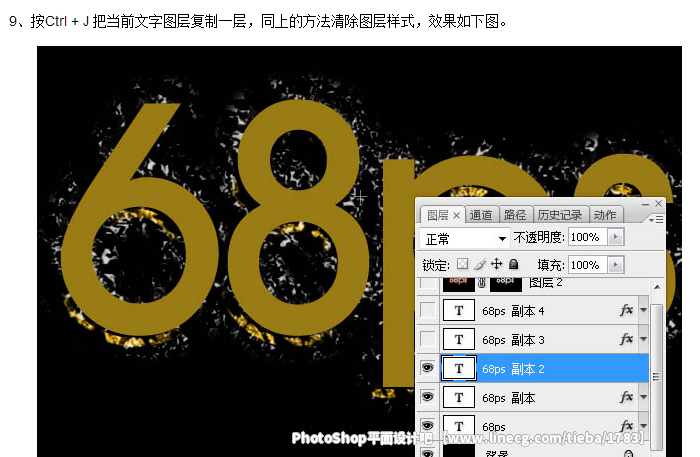Show the 68ps 副本 3 layer
The image size is (700, 457).
[x=427, y=340]
